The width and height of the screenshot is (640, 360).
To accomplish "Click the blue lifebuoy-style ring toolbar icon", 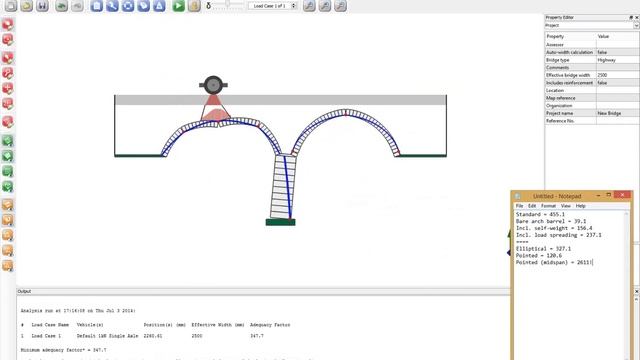I will (x=128, y=5).
